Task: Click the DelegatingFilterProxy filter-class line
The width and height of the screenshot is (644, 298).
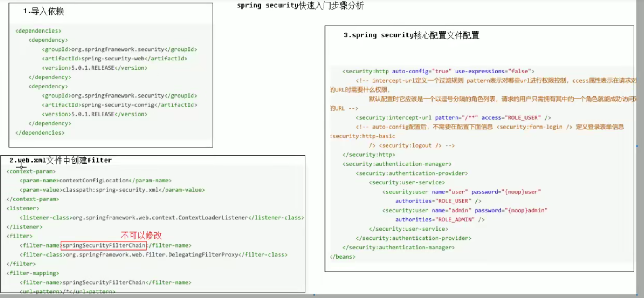Action: tap(154, 254)
